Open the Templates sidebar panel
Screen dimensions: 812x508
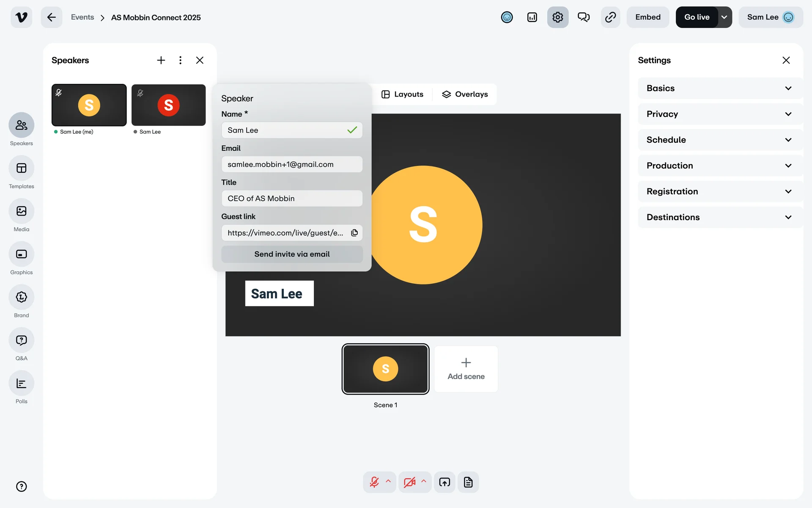(21, 168)
